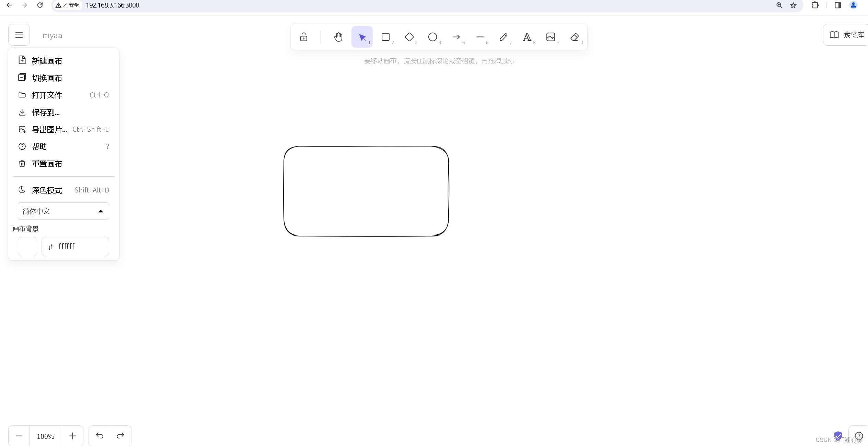Select the Ellipse tool
The width and height of the screenshot is (868, 446).
pos(432,37)
